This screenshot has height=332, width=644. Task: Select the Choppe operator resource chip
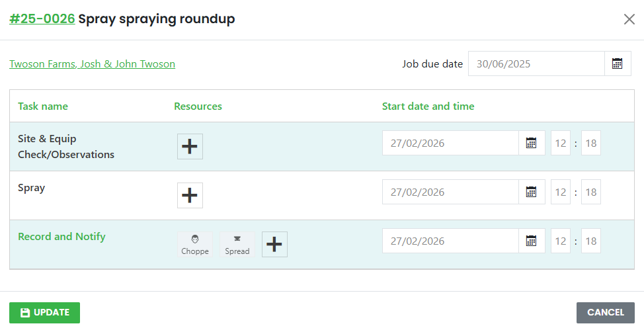(195, 244)
